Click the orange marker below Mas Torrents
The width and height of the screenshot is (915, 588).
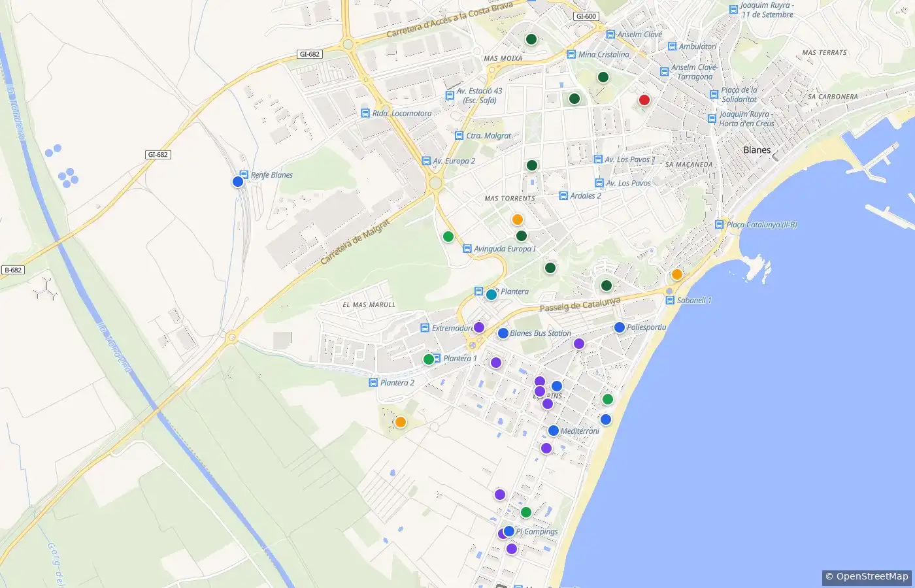(518, 220)
